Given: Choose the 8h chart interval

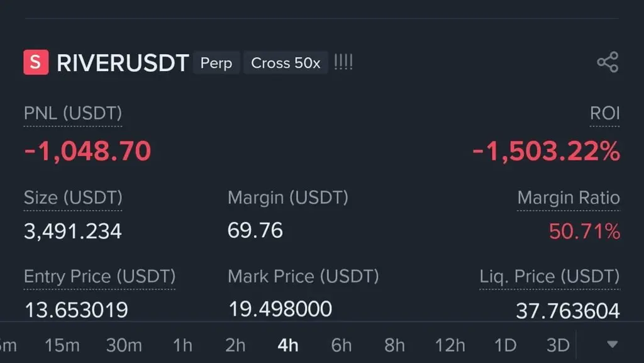Looking at the screenshot, I should [394, 345].
